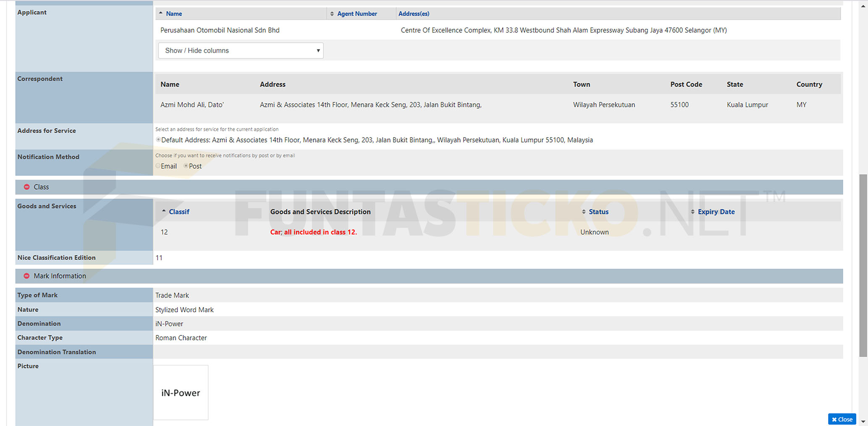Click the Close button
Image resolution: width=868 pixels, height=426 pixels.
pyautogui.click(x=842, y=419)
